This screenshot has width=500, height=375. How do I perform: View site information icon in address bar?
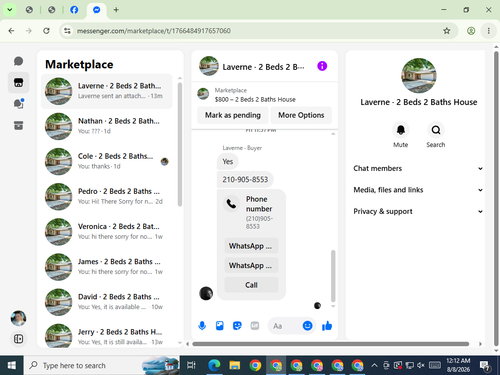(x=67, y=31)
